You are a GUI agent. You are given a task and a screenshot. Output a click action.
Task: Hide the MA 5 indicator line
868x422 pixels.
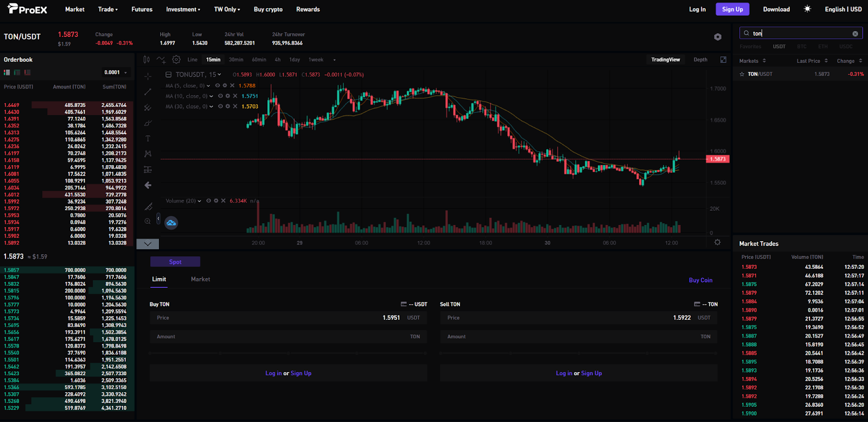(218, 86)
